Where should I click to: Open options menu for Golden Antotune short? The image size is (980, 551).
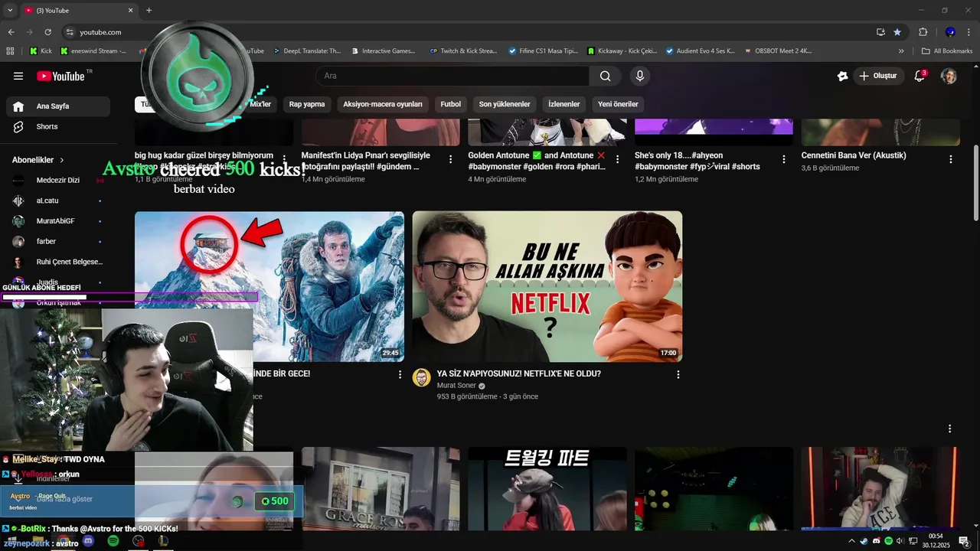point(617,159)
